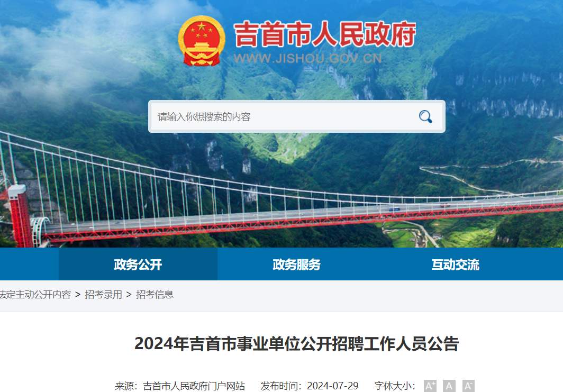Open the 招考录用 breadcrumb link

tap(103, 295)
